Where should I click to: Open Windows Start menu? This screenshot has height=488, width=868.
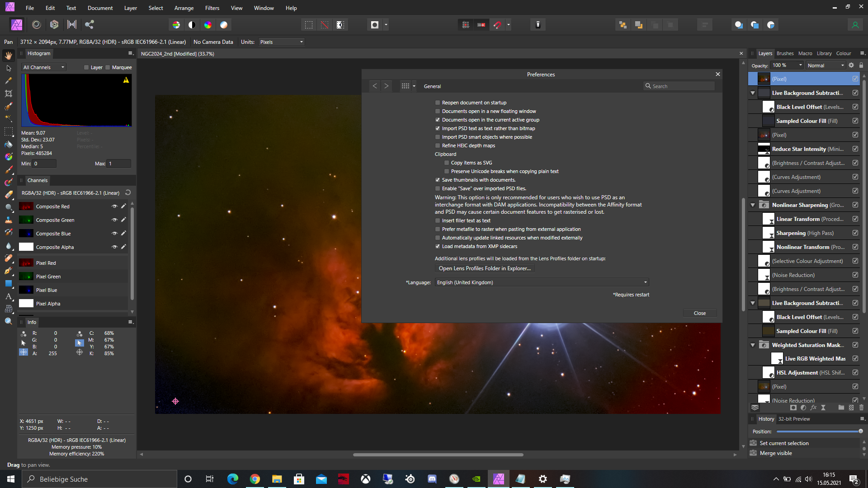click(x=11, y=479)
